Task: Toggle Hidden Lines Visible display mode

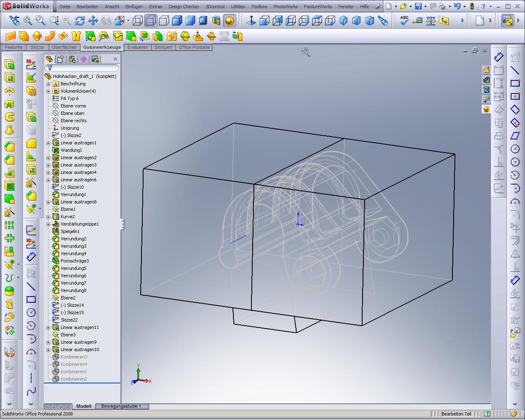Action: pos(151,21)
